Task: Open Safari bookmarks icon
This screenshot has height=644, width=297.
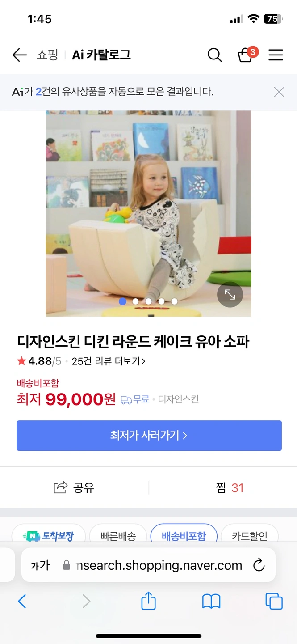Action: coord(211,602)
